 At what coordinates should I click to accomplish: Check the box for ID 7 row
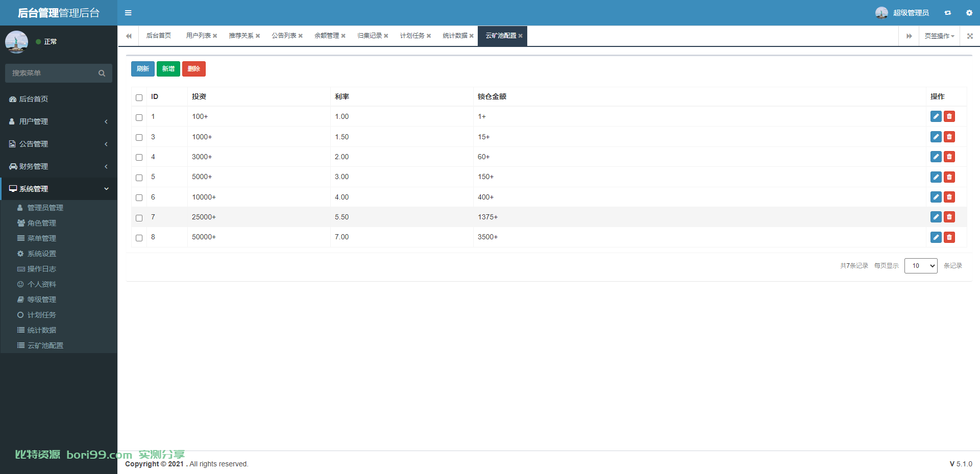(x=139, y=218)
